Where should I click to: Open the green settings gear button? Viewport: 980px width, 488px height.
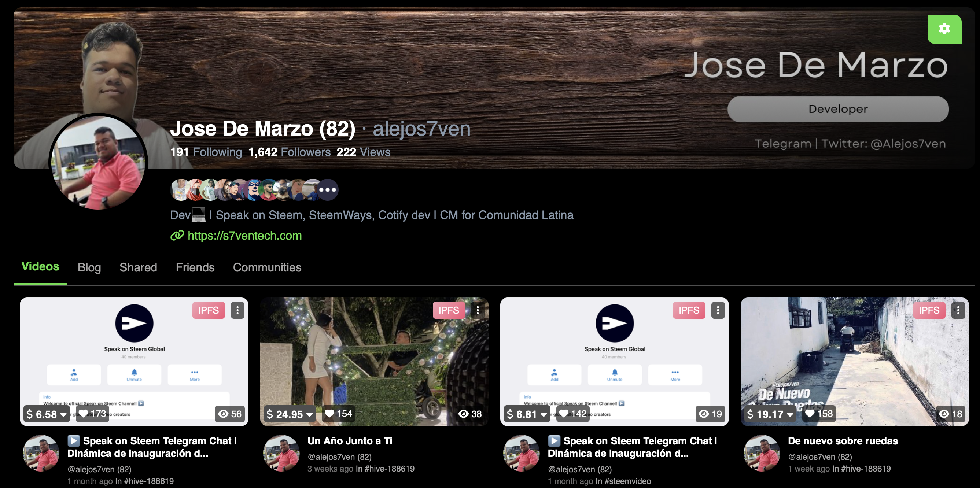pyautogui.click(x=944, y=29)
